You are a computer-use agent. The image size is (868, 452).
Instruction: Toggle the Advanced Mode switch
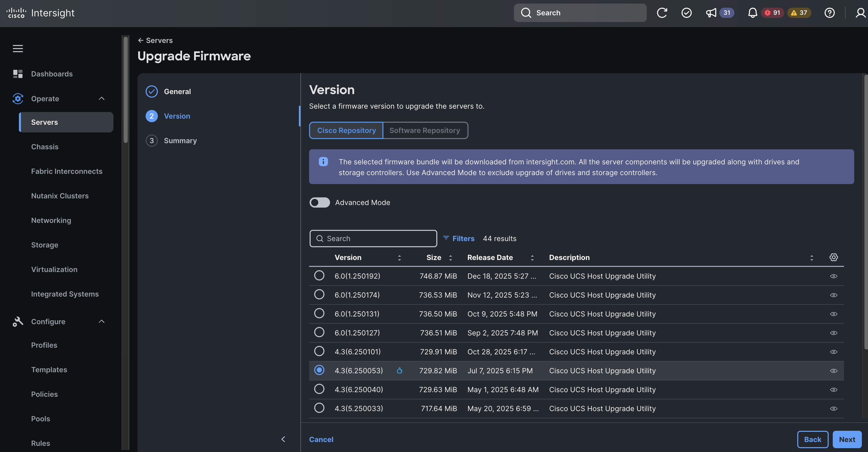click(x=320, y=202)
